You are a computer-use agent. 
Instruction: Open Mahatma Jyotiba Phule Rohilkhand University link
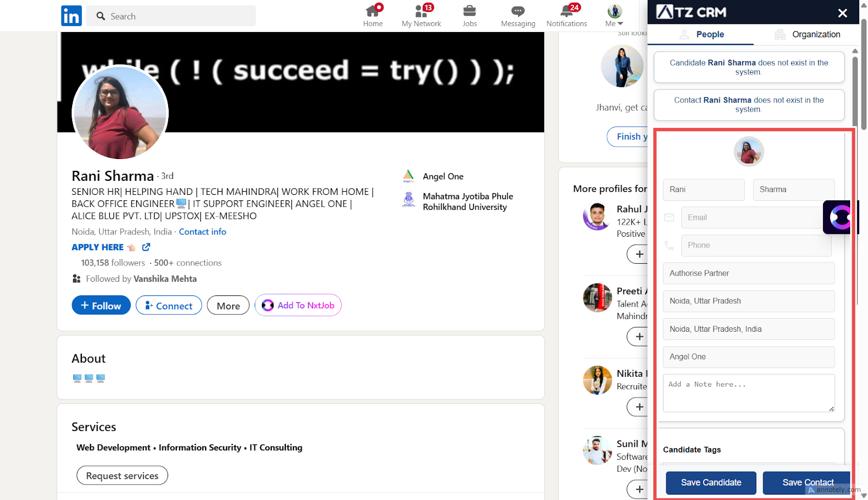tap(468, 201)
